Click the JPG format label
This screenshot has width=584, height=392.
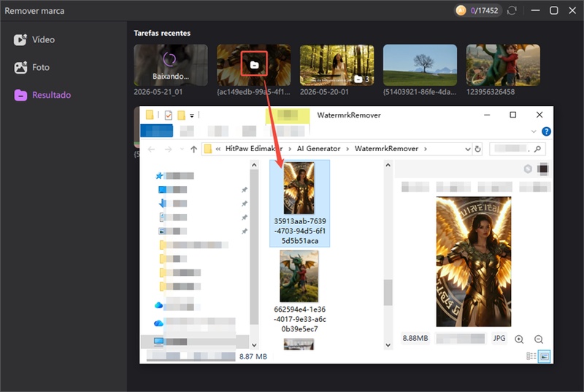[499, 338]
